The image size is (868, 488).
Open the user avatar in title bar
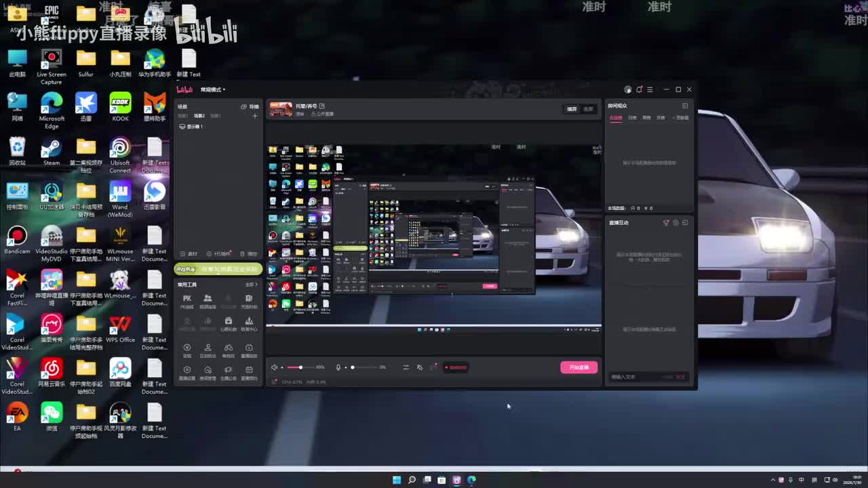tap(628, 89)
